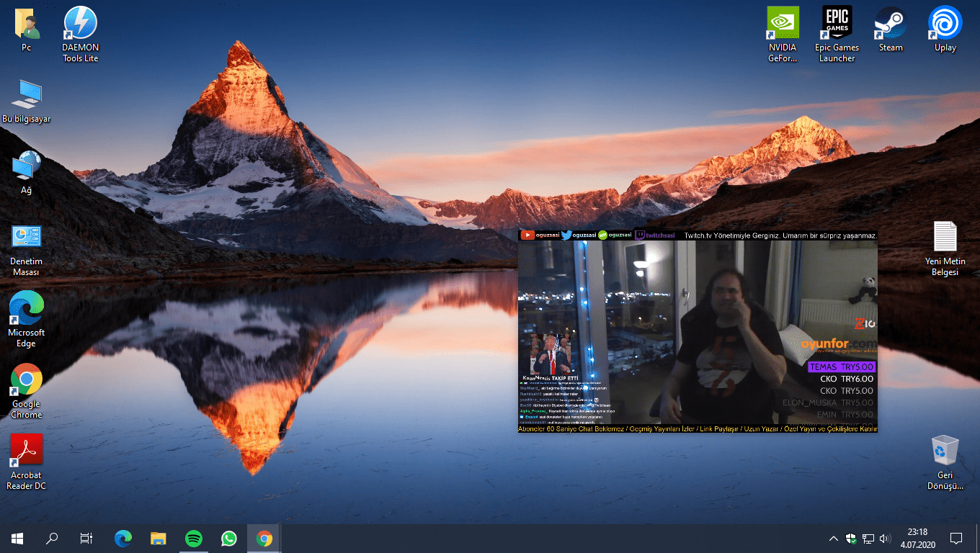Viewport: 980px width, 553px height.
Task: Open Denetim Masası control panel icon
Action: point(26,249)
